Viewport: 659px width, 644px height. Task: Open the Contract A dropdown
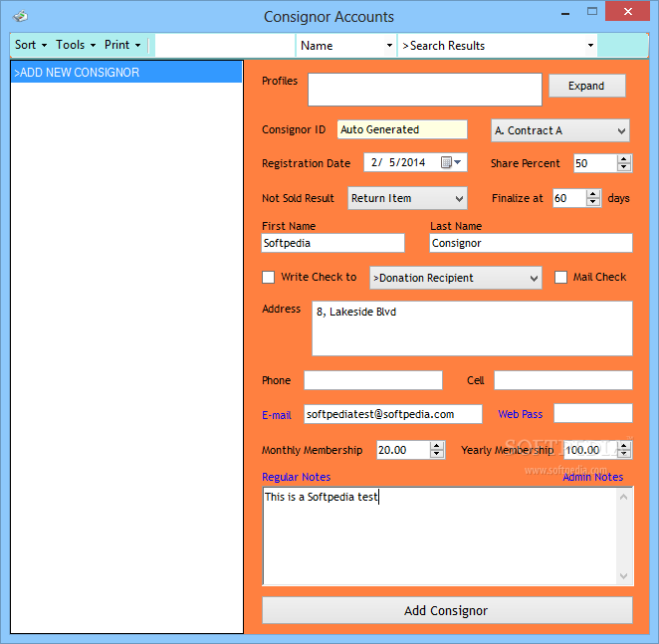[x=560, y=130]
